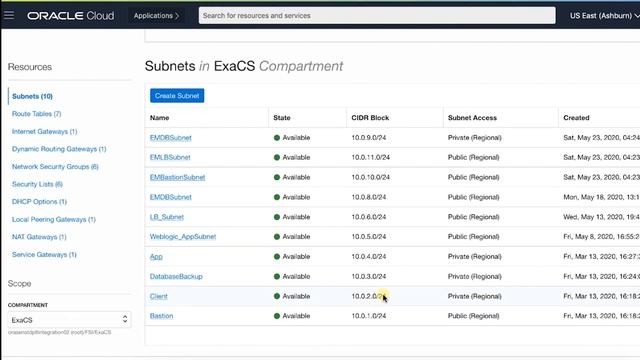The width and height of the screenshot is (640, 360).
Task: Click Public (Regional) in the Bastion row
Action: point(473,316)
